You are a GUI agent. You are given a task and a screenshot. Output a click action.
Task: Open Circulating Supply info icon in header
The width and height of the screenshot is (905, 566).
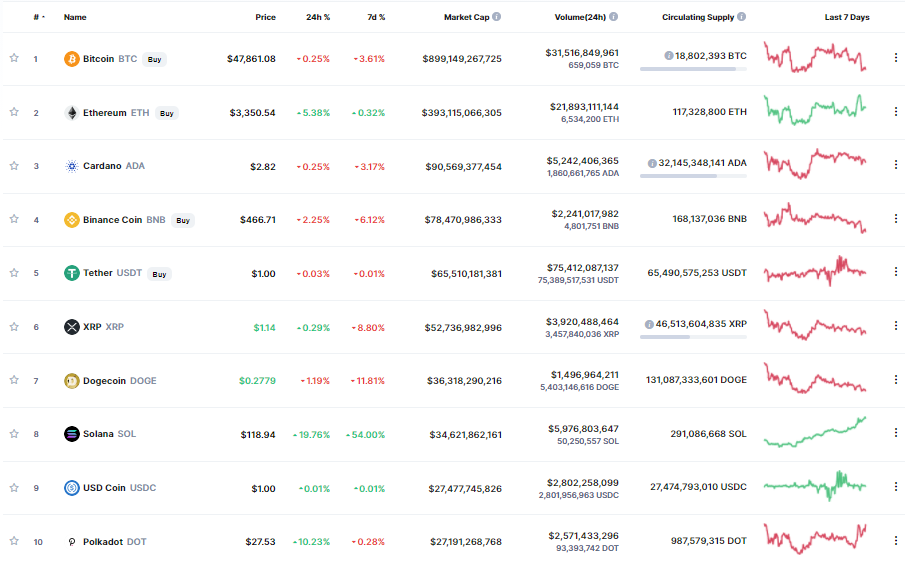point(742,17)
